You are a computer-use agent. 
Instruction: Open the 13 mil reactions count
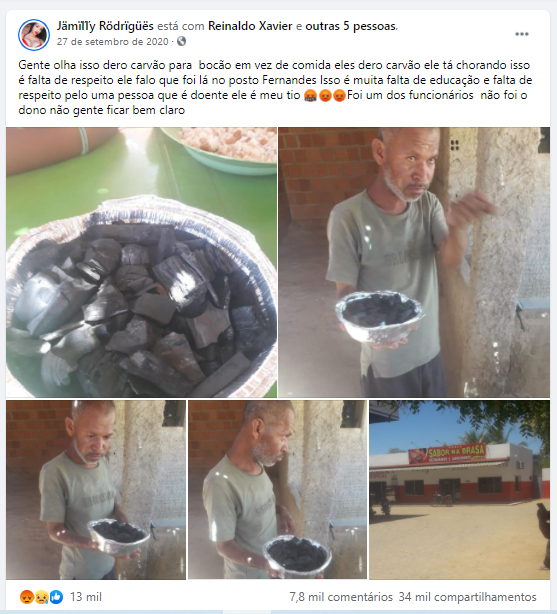86,597
